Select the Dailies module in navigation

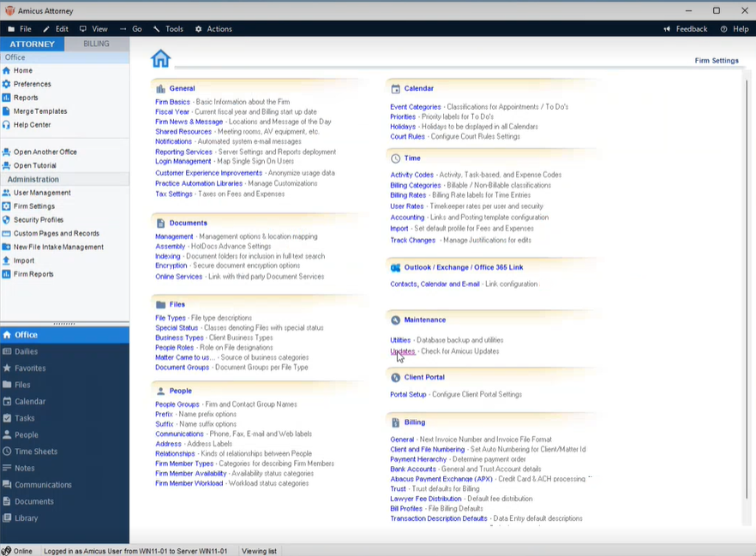tap(26, 352)
